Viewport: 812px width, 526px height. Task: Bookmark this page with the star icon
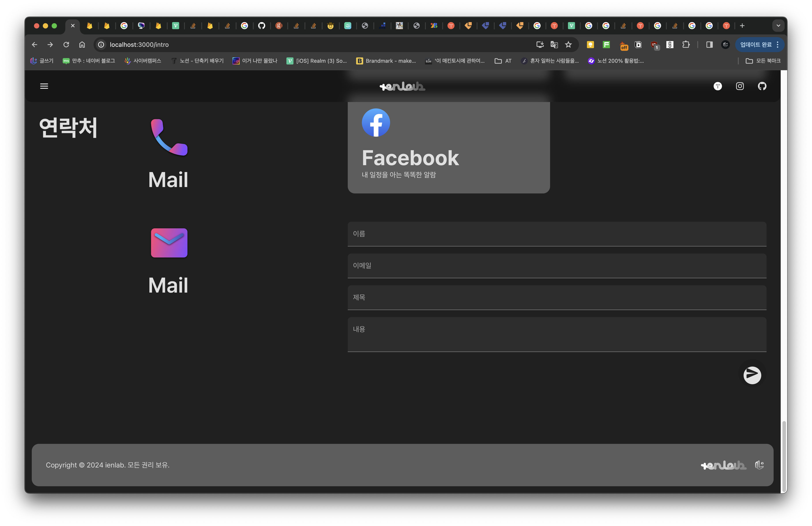pyautogui.click(x=568, y=45)
